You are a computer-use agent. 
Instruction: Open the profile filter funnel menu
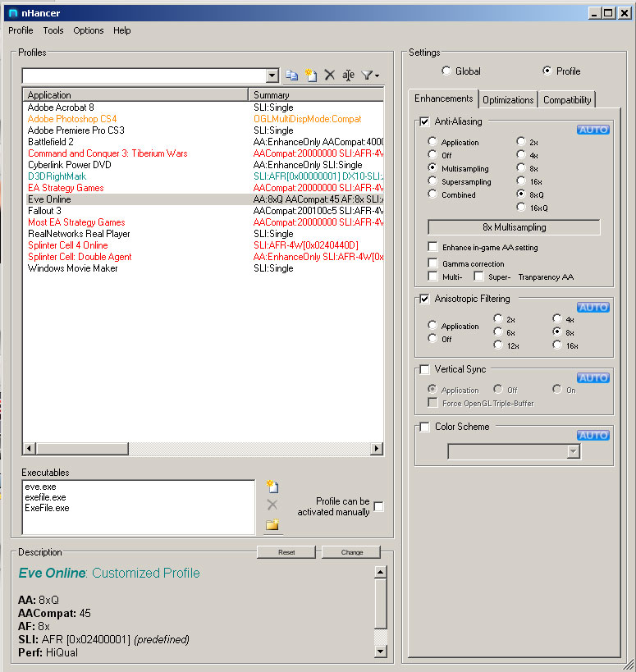click(370, 75)
